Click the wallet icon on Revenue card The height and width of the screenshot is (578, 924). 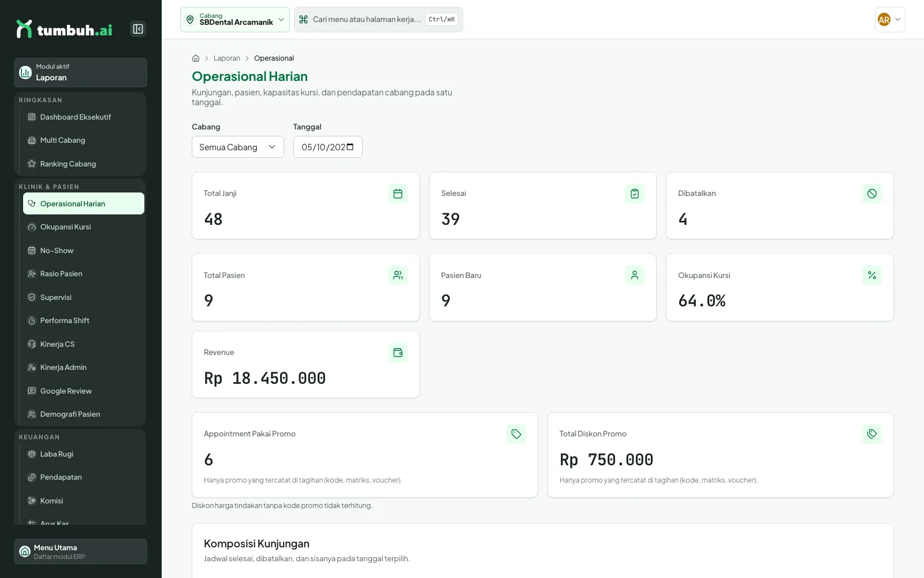398,353
